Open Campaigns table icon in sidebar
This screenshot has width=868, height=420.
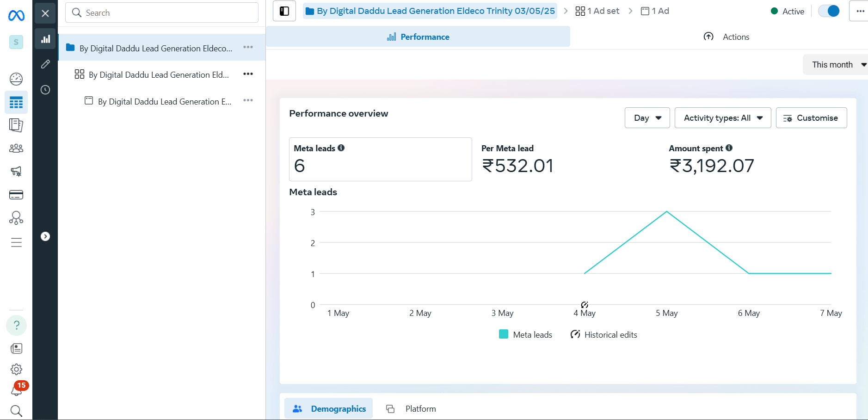(x=16, y=102)
